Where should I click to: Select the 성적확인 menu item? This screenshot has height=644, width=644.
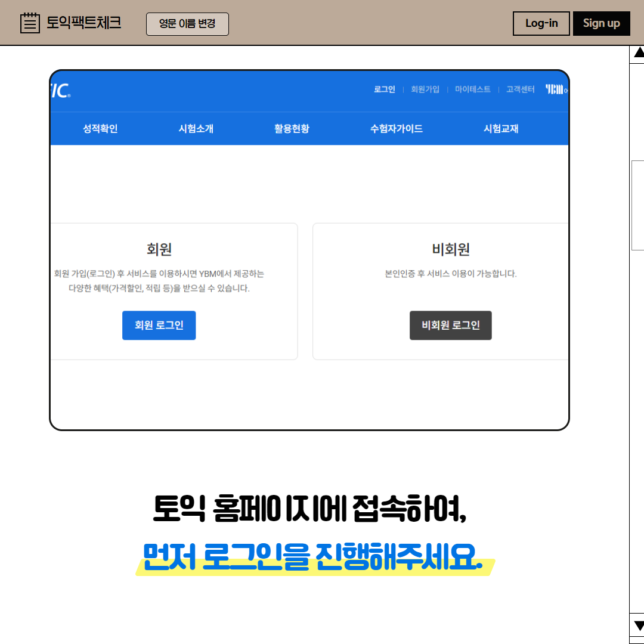pyautogui.click(x=100, y=129)
